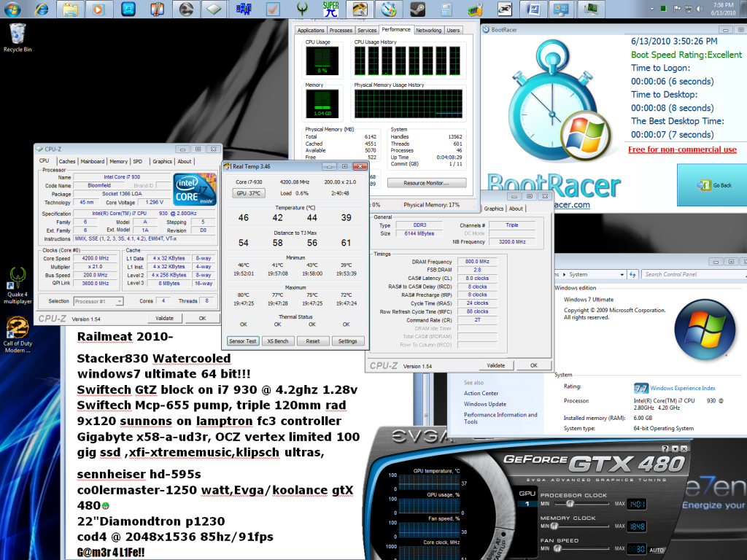Open the Recycle Bin desktop icon
Viewport: 747px width, 560px height.
click(x=18, y=38)
